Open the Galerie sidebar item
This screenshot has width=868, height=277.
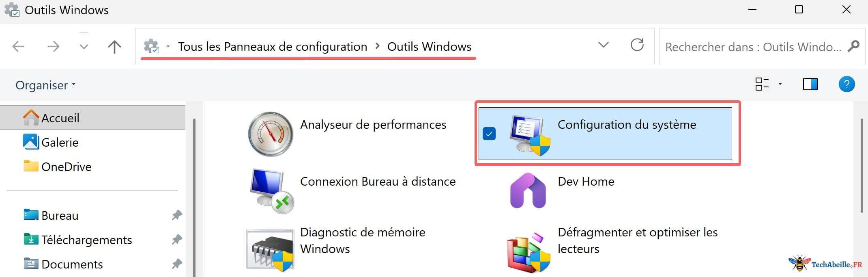[60, 142]
